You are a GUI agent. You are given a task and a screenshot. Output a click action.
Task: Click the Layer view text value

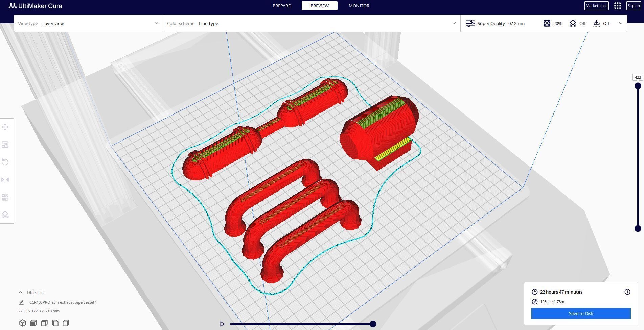click(x=53, y=23)
